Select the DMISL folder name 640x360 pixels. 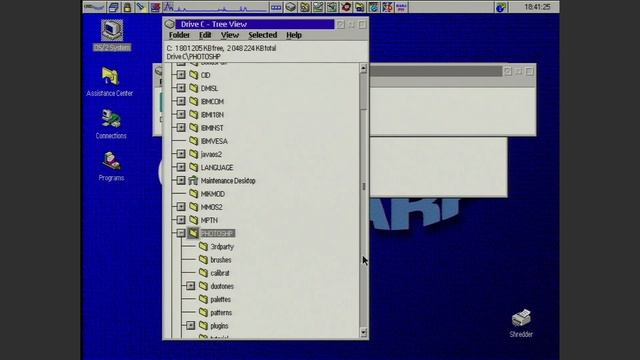[209, 88]
